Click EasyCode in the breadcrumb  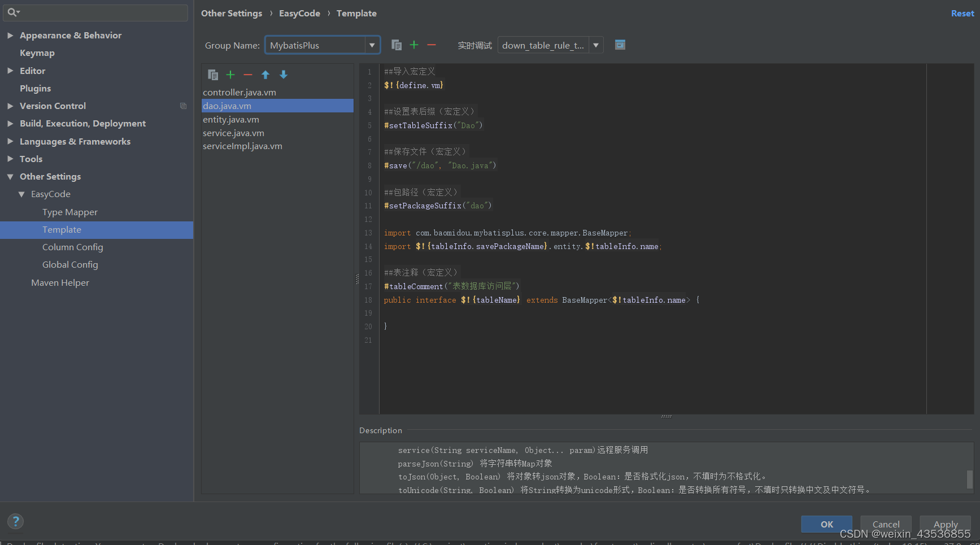pos(299,14)
